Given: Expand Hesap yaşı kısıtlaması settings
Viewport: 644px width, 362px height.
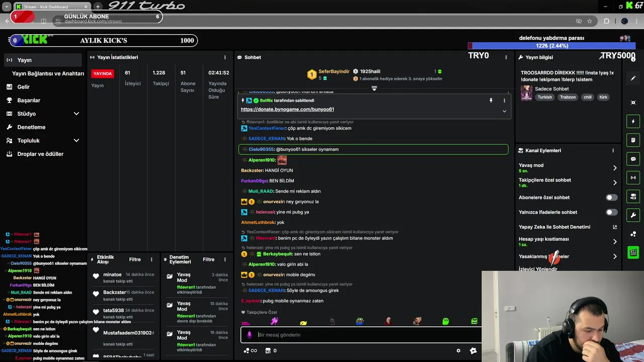Looking at the screenshot, I should click(615, 242).
